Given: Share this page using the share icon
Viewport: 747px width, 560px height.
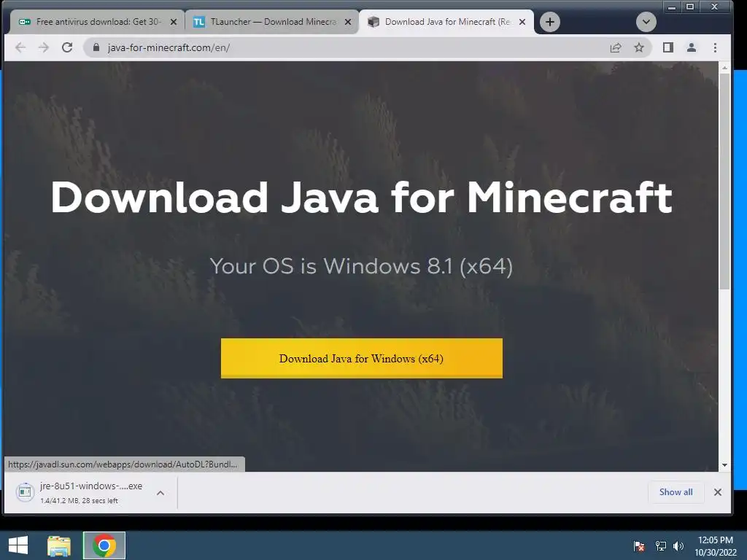Looking at the screenshot, I should pos(616,47).
